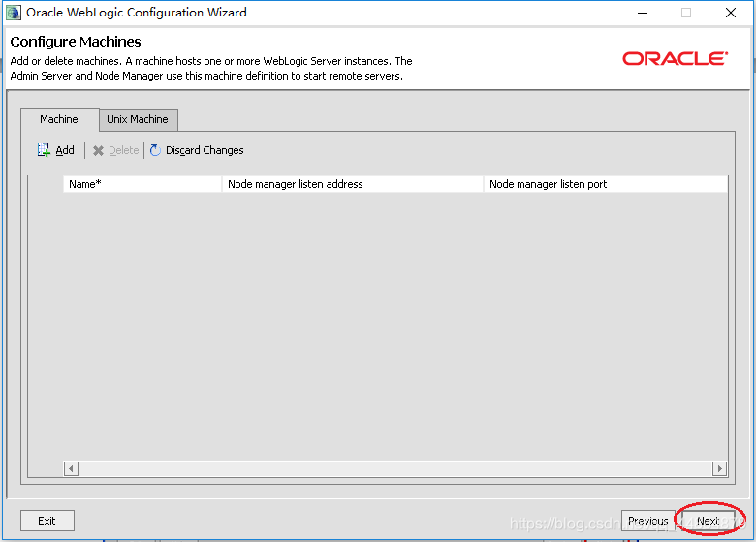
Task: Click the left arrow on the horizontal scrollbar
Action: coord(71,468)
